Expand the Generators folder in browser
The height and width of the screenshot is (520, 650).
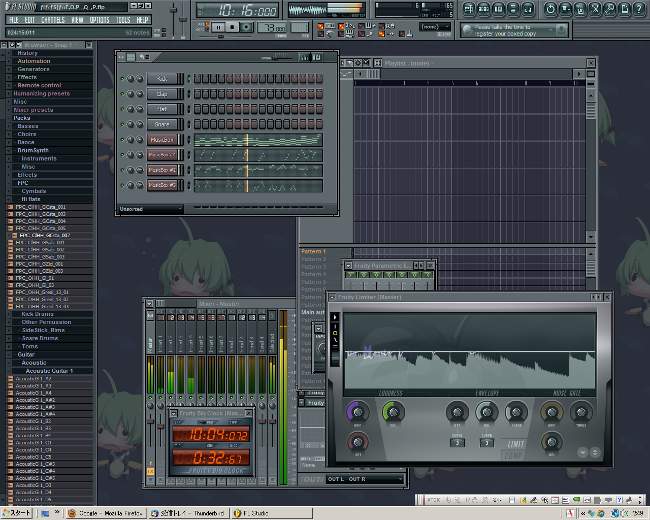pos(33,69)
